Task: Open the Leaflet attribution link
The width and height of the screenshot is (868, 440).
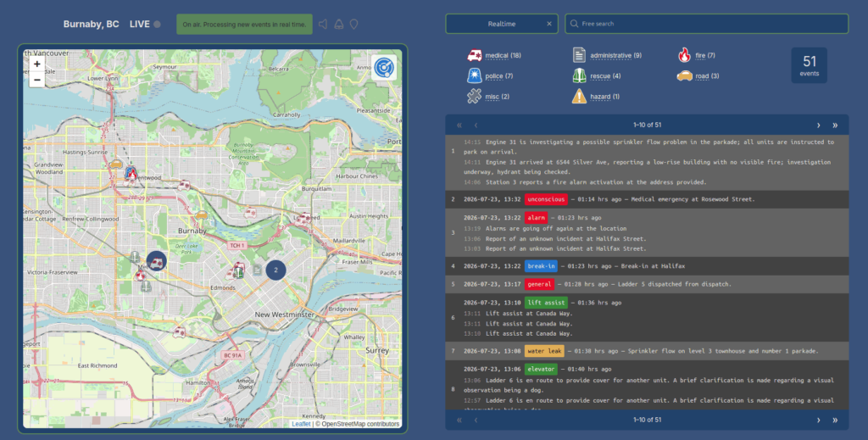Action: tap(301, 424)
